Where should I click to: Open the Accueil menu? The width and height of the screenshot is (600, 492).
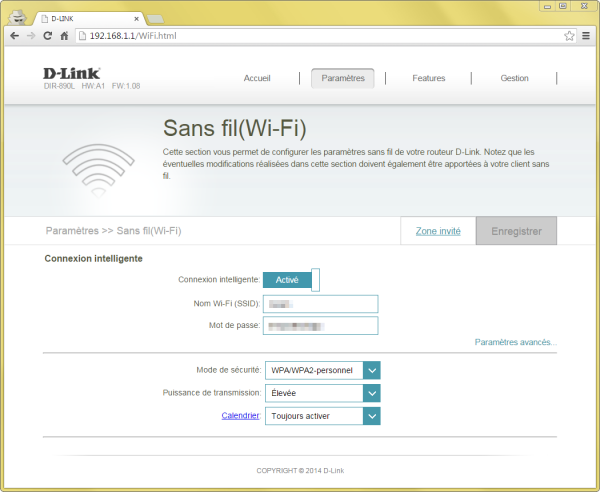pyautogui.click(x=257, y=78)
